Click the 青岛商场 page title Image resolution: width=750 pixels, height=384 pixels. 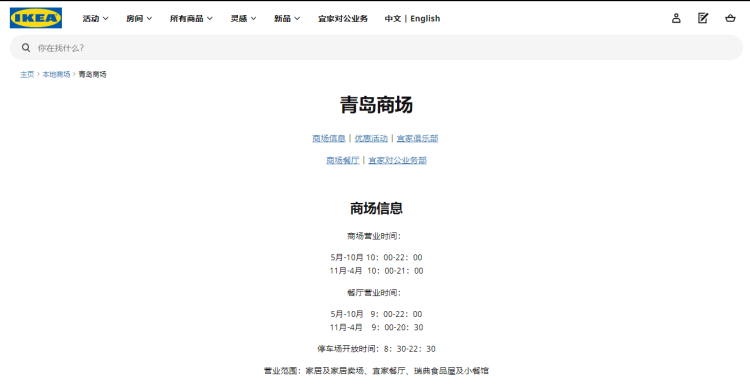coord(376,105)
